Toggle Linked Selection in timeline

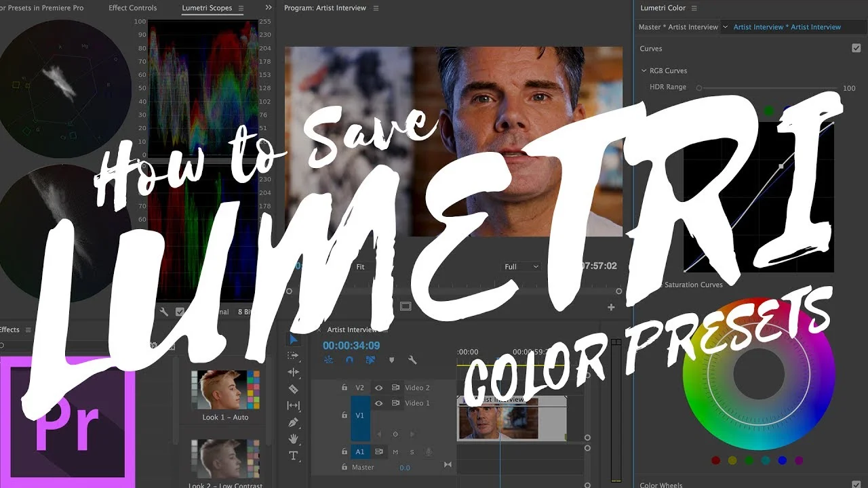point(370,360)
